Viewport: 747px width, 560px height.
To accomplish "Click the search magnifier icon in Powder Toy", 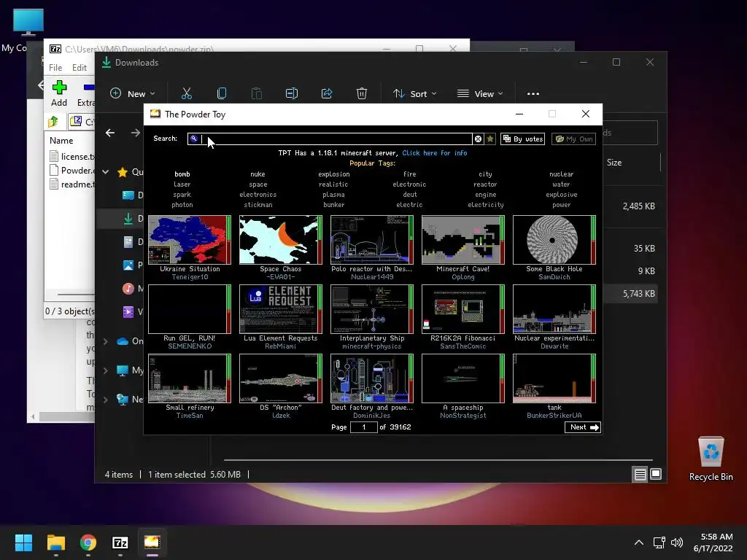I will 194,139.
